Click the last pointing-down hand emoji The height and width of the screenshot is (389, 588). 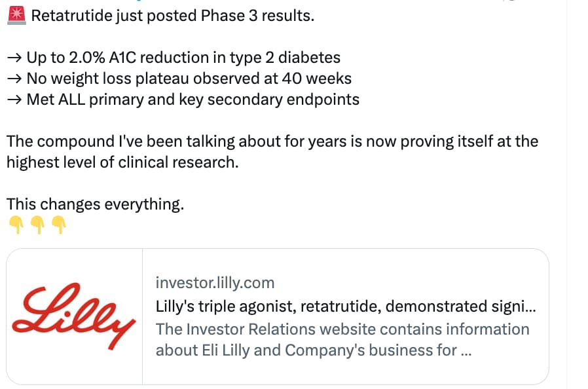[58, 225]
